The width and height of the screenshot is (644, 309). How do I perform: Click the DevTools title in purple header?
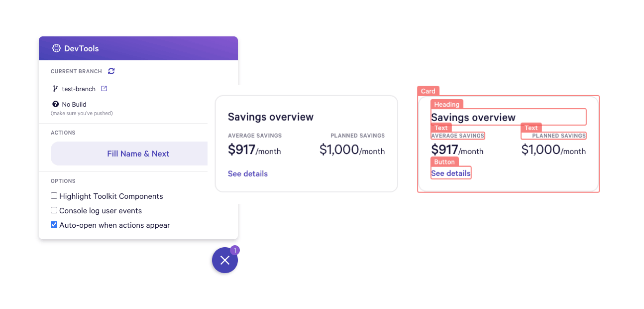82,48
